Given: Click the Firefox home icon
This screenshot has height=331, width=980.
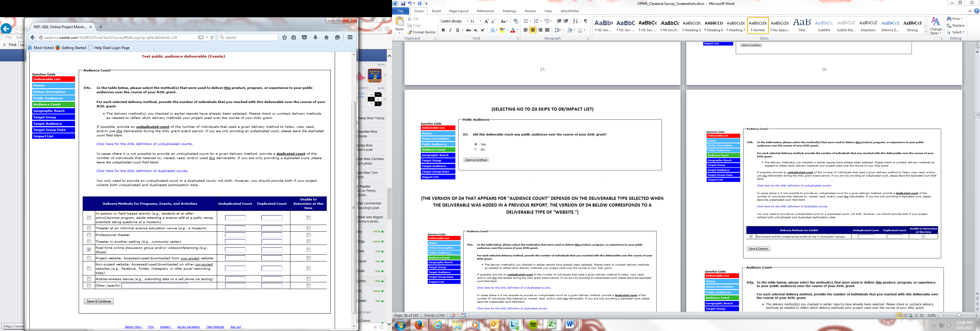Looking at the screenshot, I should point(326,37).
